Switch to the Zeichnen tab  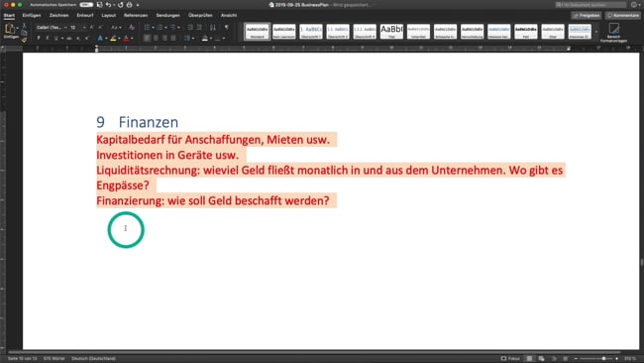[x=59, y=15]
